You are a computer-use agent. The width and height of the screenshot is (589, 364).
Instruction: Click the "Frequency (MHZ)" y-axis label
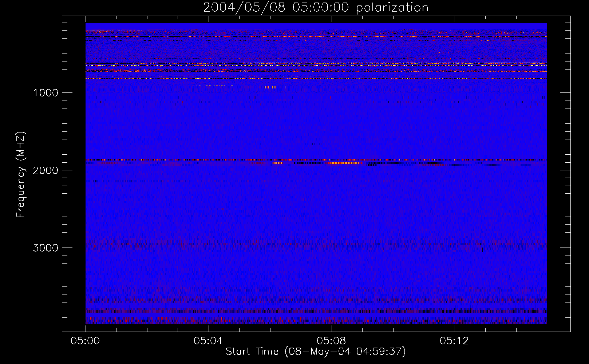point(21,175)
